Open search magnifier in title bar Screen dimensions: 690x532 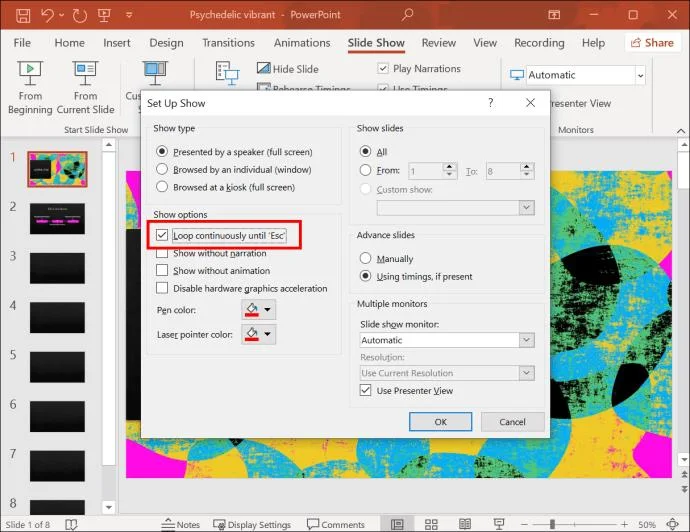click(x=407, y=15)
